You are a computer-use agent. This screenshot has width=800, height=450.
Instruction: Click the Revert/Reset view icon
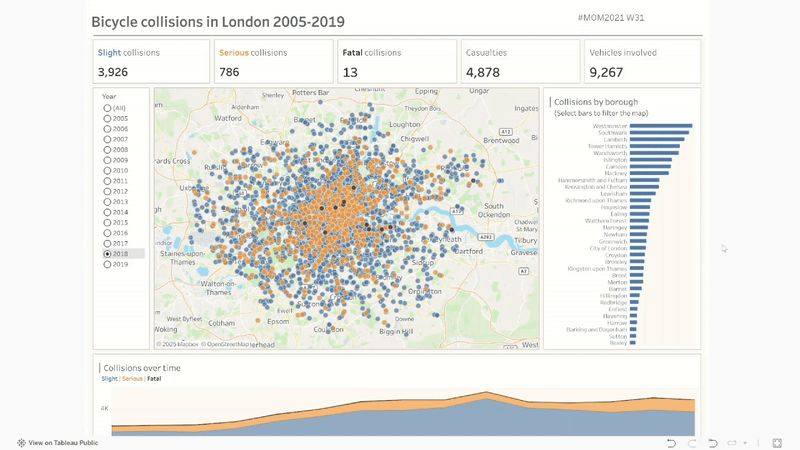713,443
